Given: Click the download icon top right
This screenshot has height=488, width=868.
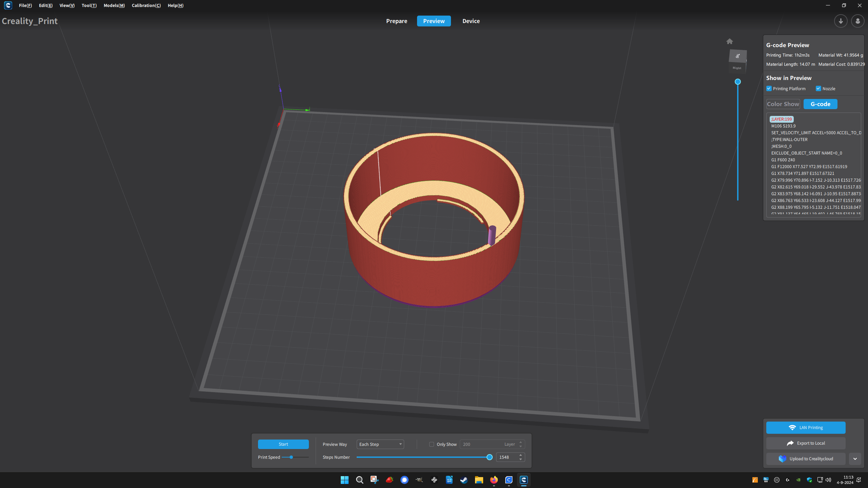Looking at the screenshot, I should pos(841,21).
